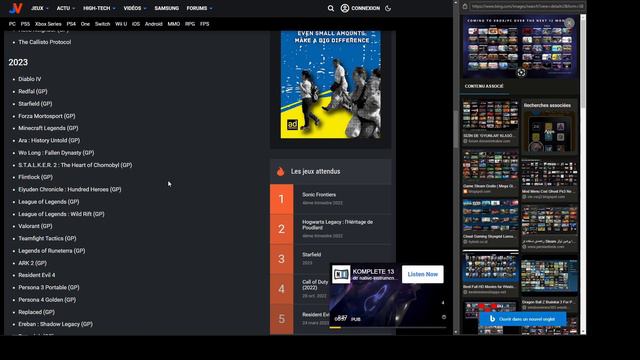Click Ara : History Untold (GP)
The height and width of the screenshot is (360, 640).
49,140
